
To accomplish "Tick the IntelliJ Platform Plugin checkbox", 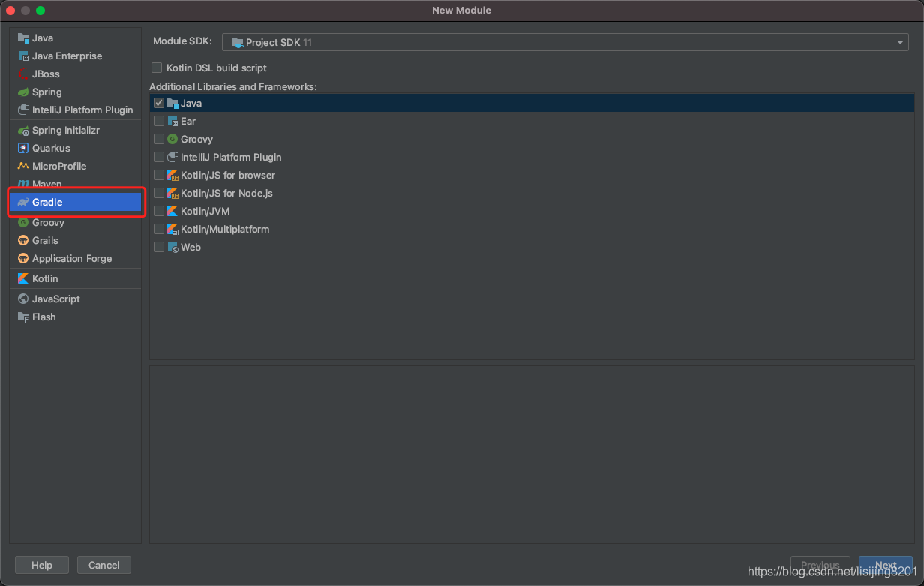I will pyautogui.click(x=159, y=157).
